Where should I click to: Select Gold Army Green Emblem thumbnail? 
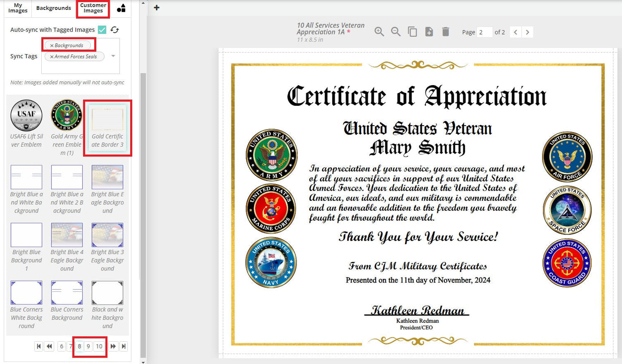point(67,115)
